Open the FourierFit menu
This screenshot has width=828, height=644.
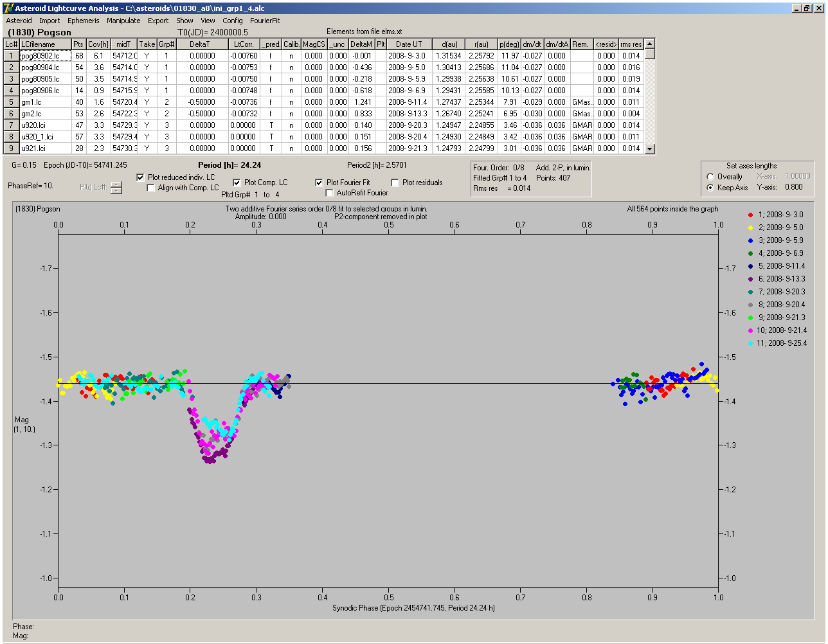[265, 21]
